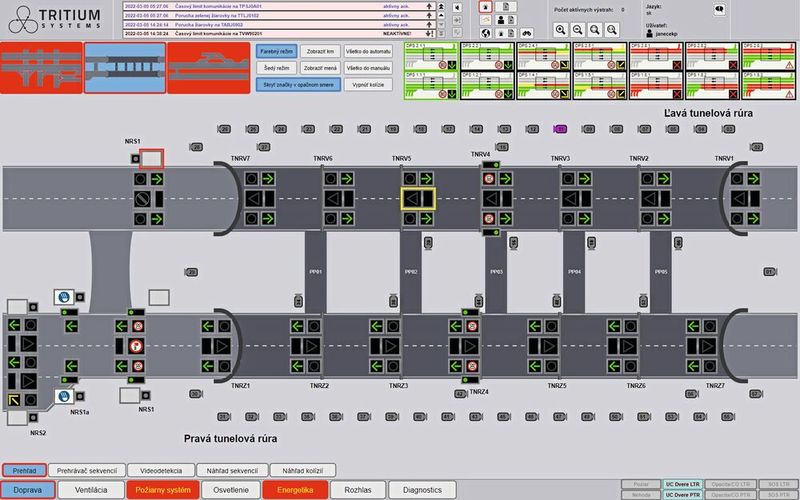The height and width of the screenshot is (500, 800).
Task: Click camera icon 28 near NRS1
Action: click(196, 147)
